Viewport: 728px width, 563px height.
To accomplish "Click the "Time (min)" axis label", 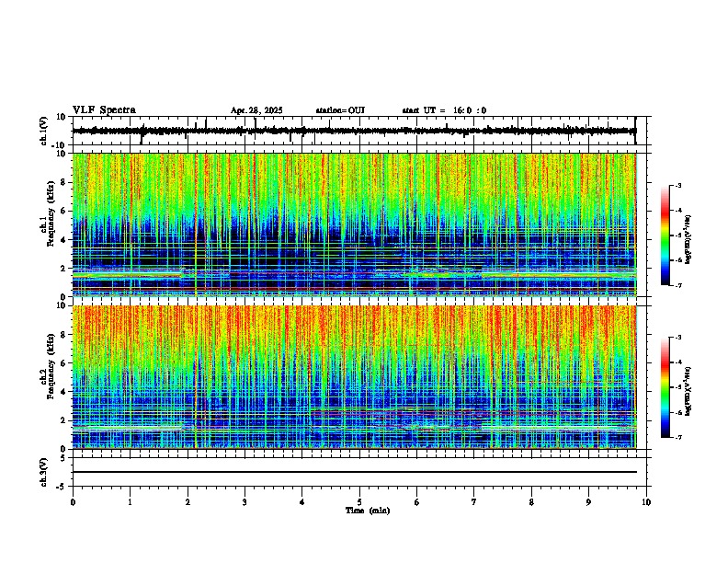I will [368, 511].
